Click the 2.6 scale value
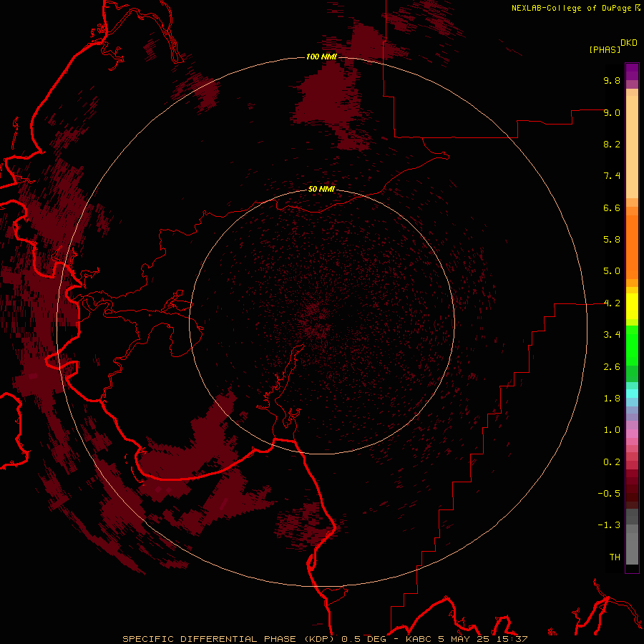This screenshot has height=644, width=644. (x=612, y=367)
